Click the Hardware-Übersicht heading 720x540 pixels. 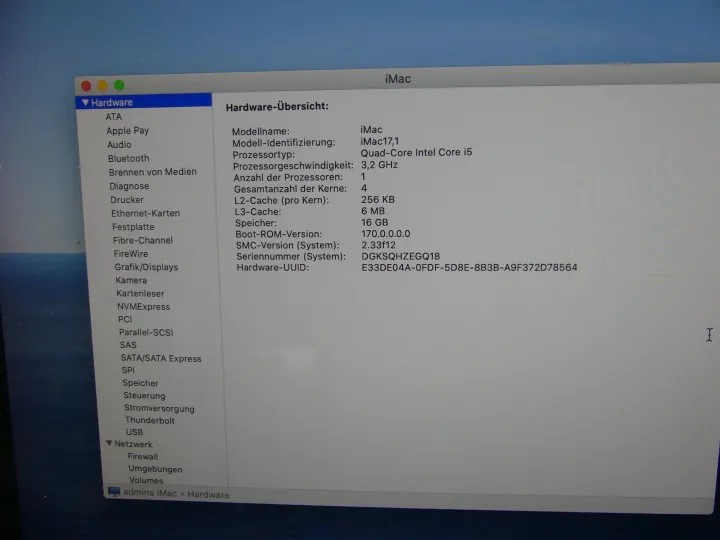(277, 107)
